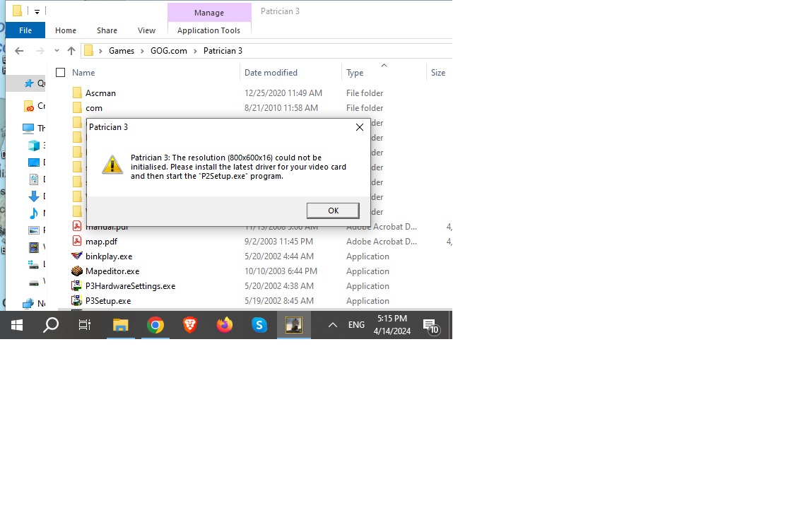This screenshot has width=800, height=532.
Task: Go up one folder level
Action: click(71, 51)
